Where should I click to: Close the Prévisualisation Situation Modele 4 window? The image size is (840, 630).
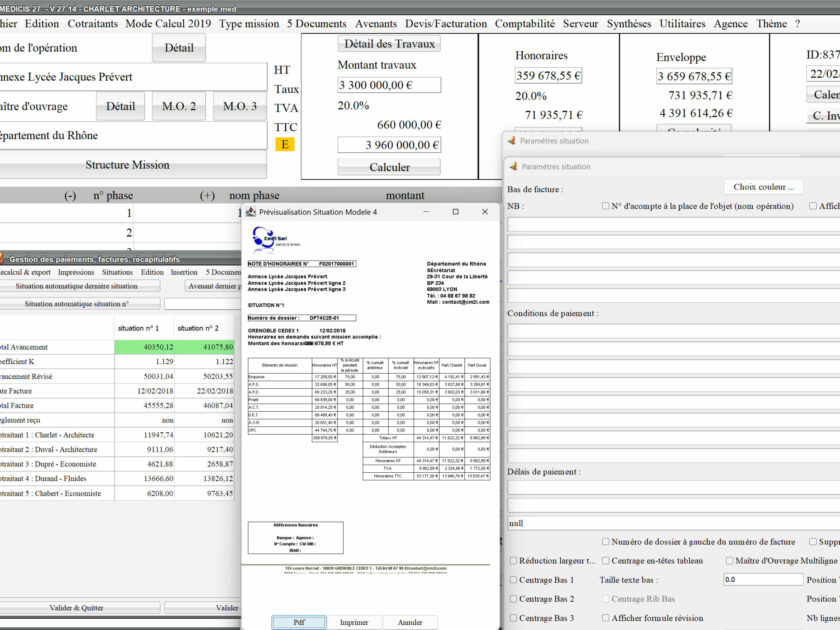(485, 212)
